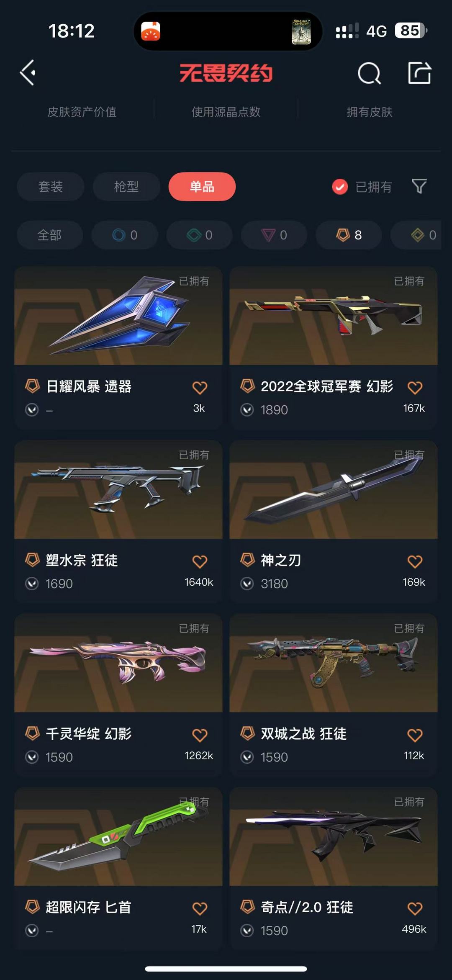
Task: Open the funnel filter icon
Action: coord(419,186)
